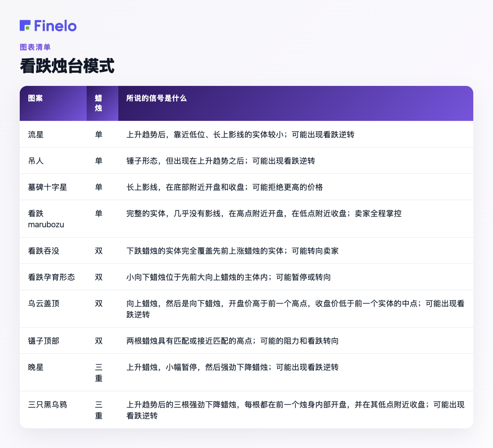
Task: Click the 晚星 description starting 上升蜡烛，小幅暂停
Action: 233,367
